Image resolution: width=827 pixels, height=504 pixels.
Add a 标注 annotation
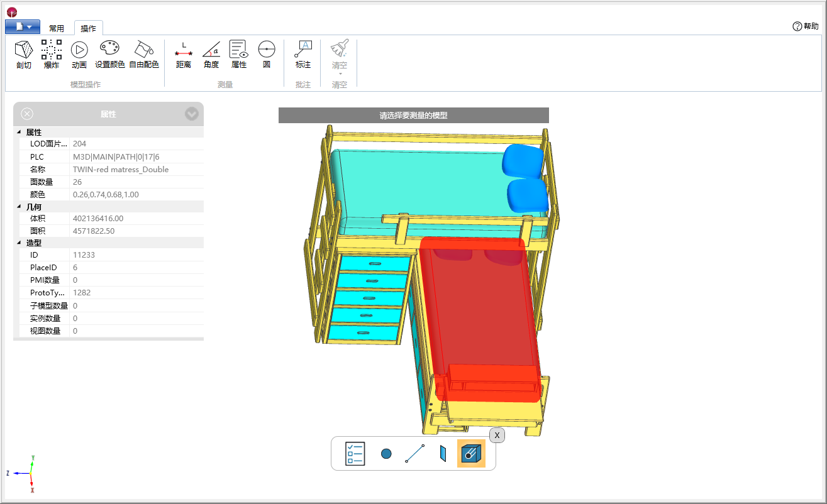(x=303, y=55)
